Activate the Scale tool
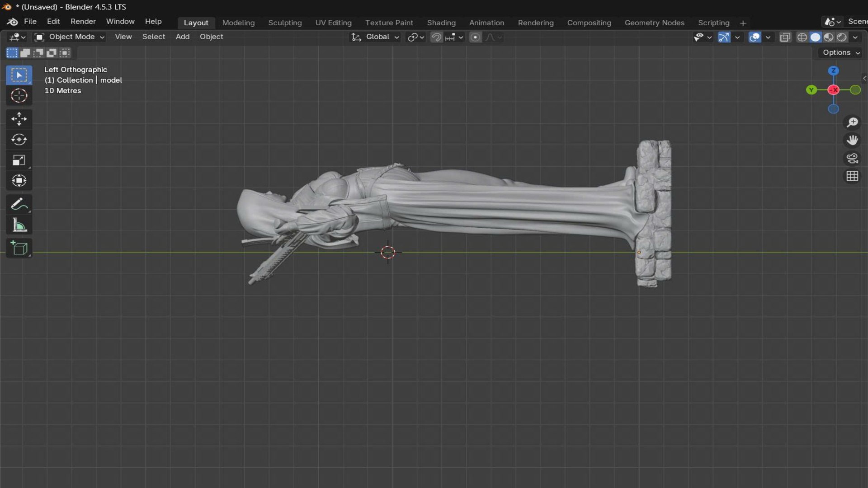868x488 pixels. pos(19,160)
